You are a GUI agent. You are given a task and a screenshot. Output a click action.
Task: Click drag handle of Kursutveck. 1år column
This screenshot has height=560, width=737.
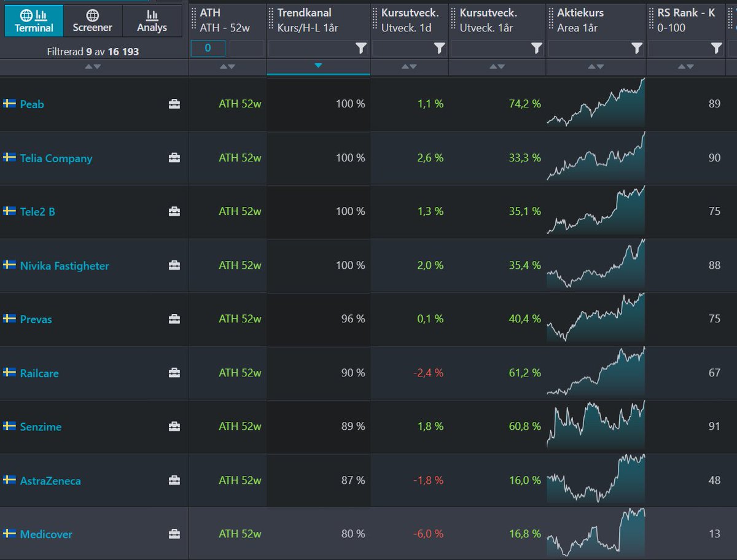(x=454, y=20)
